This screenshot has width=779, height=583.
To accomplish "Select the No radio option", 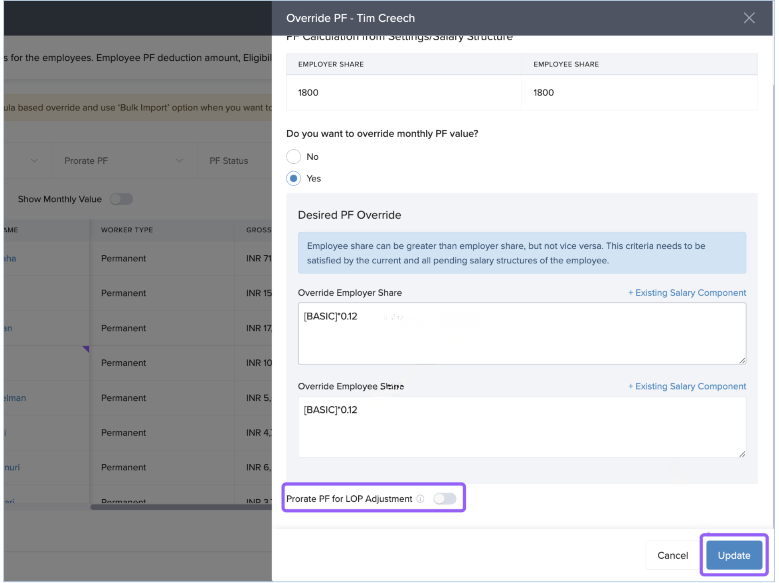I will click(x=293, y=157).
